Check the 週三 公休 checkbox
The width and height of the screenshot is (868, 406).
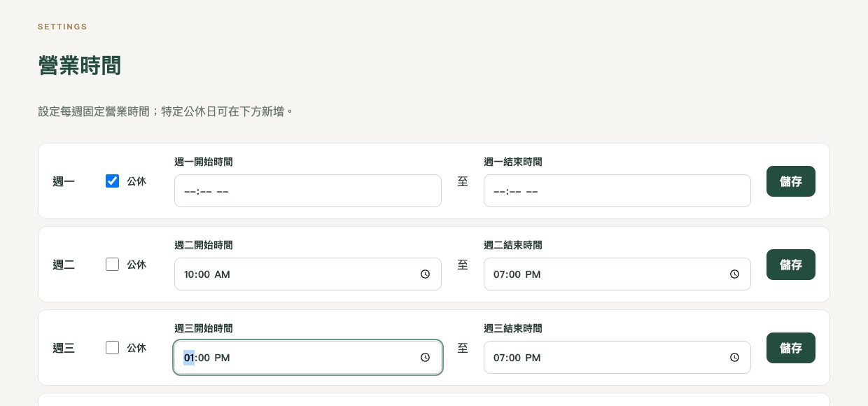pos(112,348)
